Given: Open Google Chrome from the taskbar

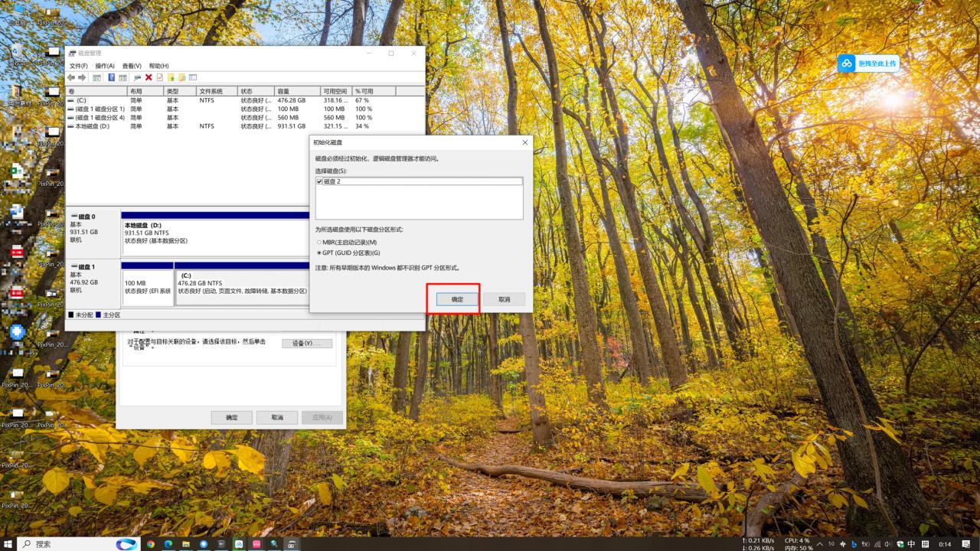Looking at the screenshot, I should pos(150,544).
